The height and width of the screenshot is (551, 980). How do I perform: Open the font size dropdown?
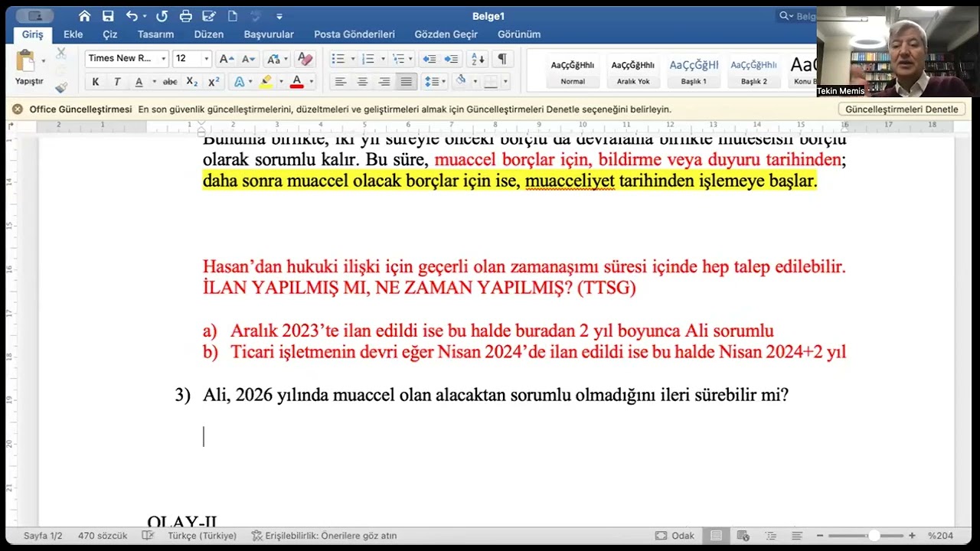tap(206, 59)
